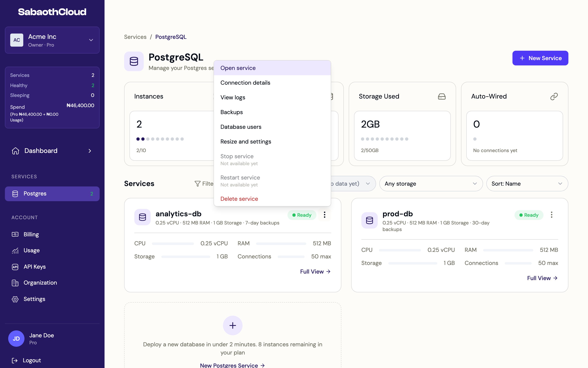The height and width of the screenshot is (368, 588).
Task: Click the analytics-db Ready status badge
Action: [x=302, y=215]
